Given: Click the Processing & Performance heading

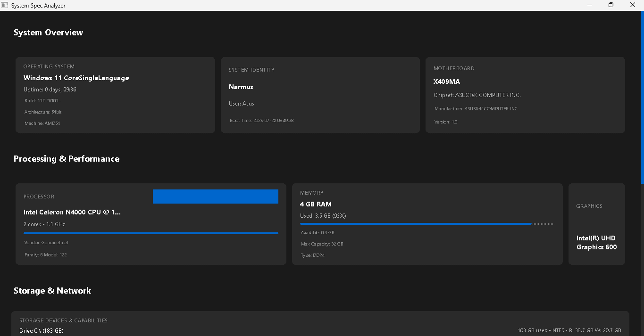Looking at the screenshot, I should 67,159.
